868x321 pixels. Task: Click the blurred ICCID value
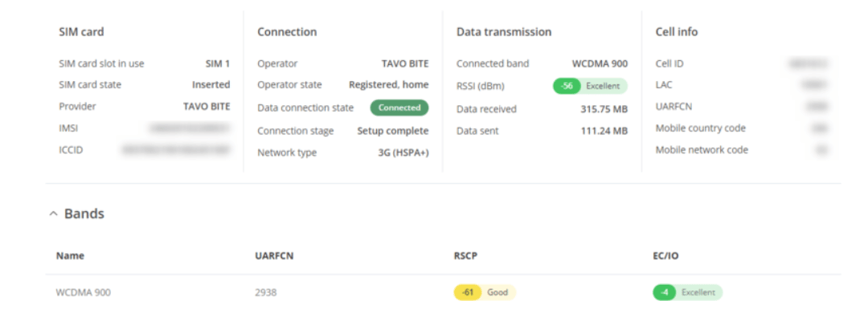pyautogui.click(x=176, y=150)
